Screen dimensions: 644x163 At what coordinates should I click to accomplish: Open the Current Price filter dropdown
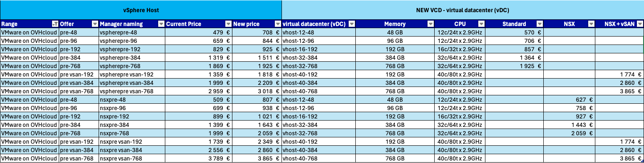(x=228, y=24)
